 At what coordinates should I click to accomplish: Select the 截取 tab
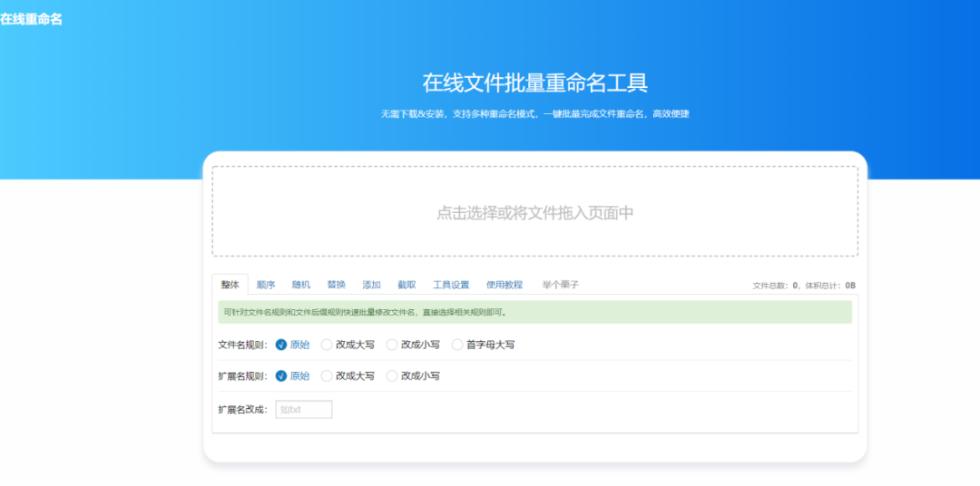(x=407, y=285)
